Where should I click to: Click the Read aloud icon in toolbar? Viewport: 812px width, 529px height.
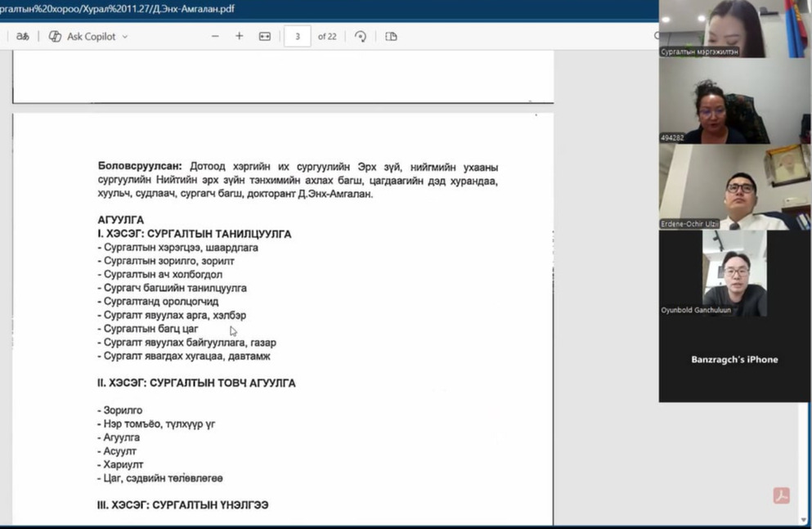click(x=23, y=36)
